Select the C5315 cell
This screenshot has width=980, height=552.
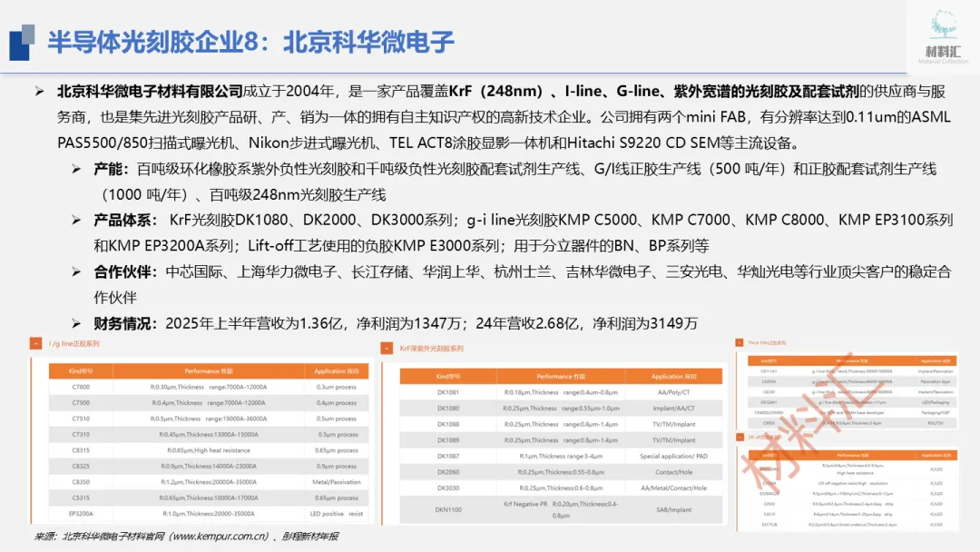pyautogui.click(x=81, y=498)
